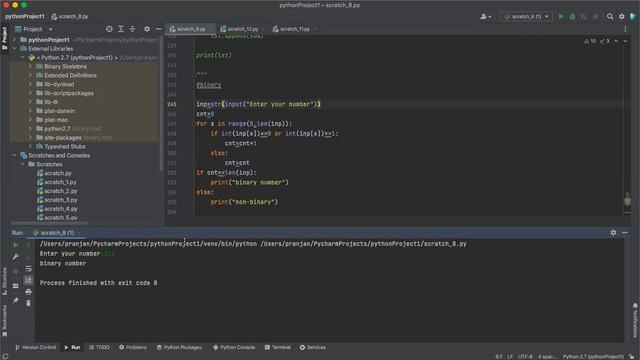This screenshot has height=360, width=640.
Task: Open Bookmarks side tool window
Action: coord(4,321)
